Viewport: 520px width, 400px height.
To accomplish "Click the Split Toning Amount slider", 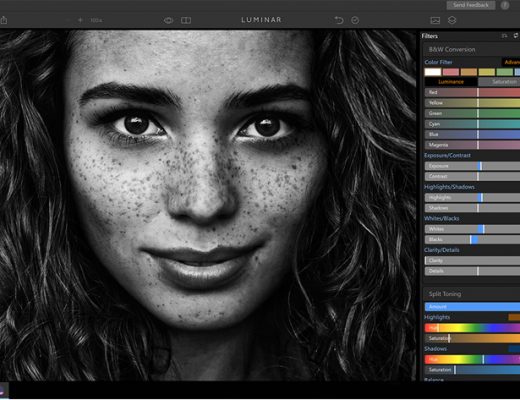I will (472, 307).
